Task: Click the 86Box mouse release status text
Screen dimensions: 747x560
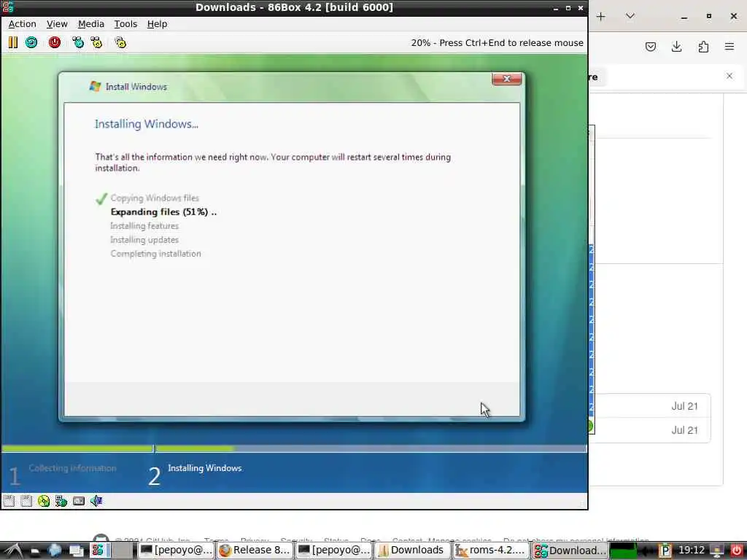Action: click(497, 43)
